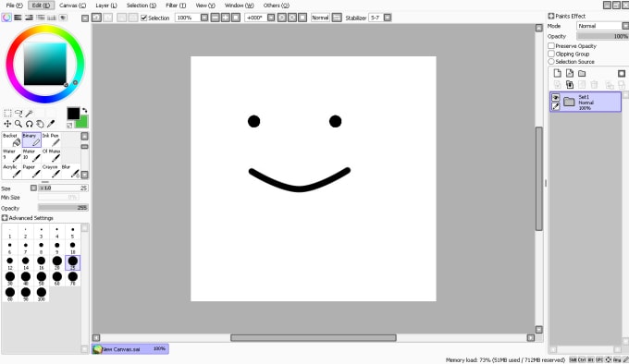This screenshot has height=364, width=629.
Task: Adjust the layer Opacity slider
Action: [602, 36]
